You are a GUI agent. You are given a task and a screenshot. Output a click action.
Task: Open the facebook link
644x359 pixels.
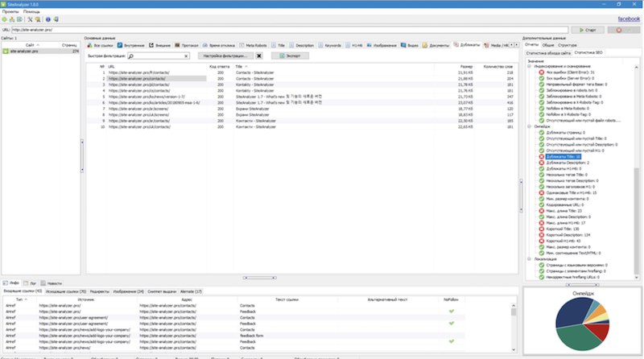pos(629,19)
